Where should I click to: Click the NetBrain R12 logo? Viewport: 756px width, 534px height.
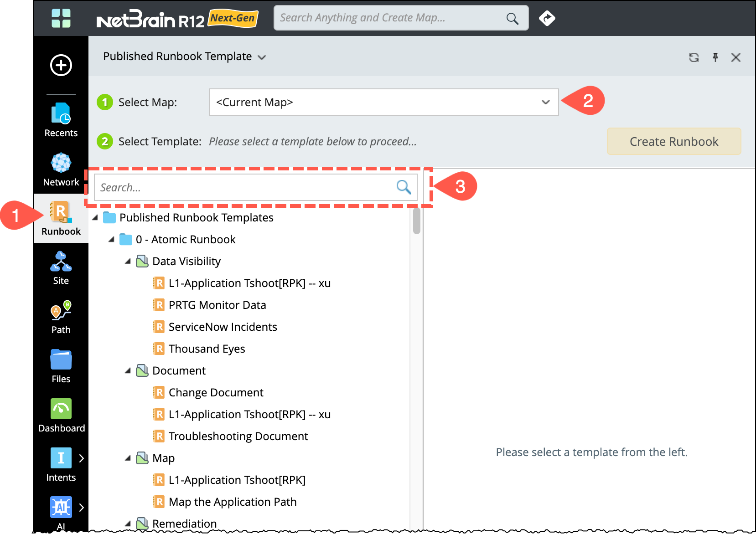[150, 19]
